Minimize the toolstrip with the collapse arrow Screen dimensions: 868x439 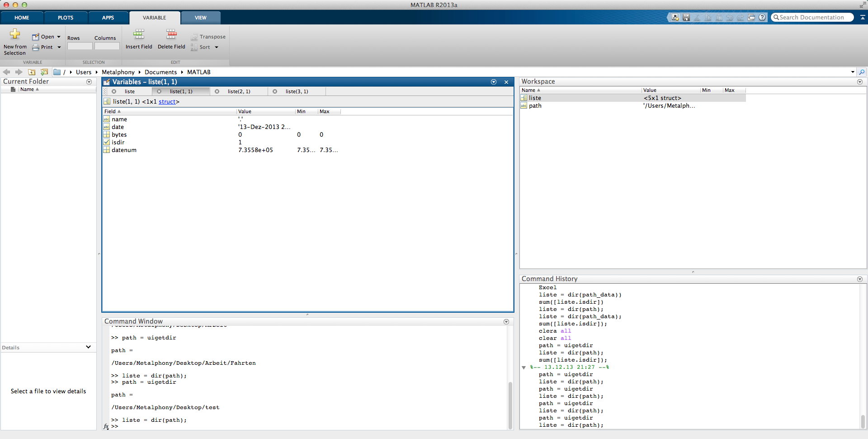tap(863, 18)
